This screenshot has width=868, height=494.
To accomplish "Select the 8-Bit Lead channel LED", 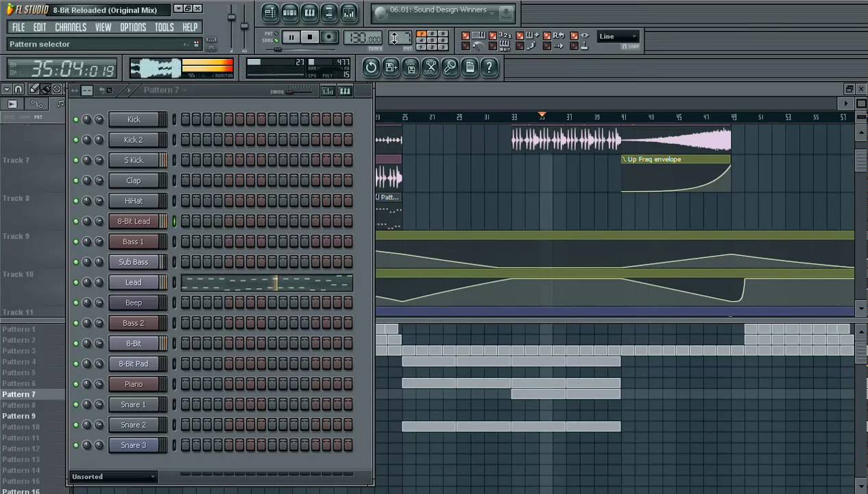I will pos(174,221).
